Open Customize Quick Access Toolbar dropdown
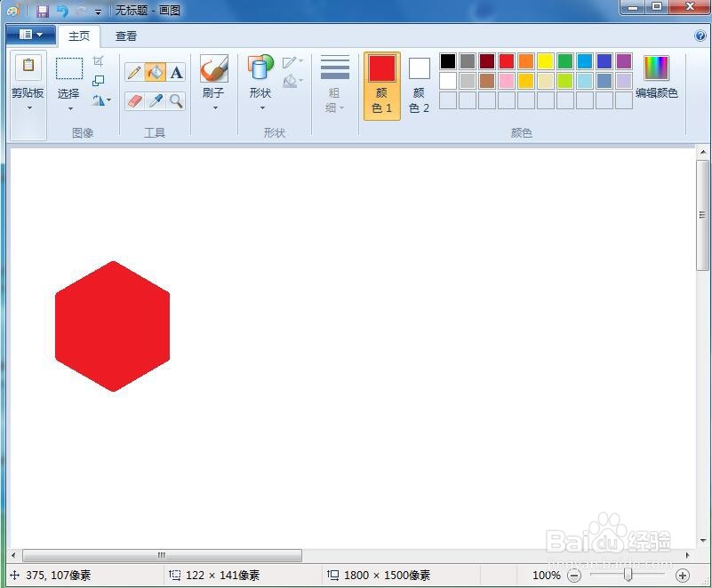This screenshot has width=712, height=588. pos(98,12)
